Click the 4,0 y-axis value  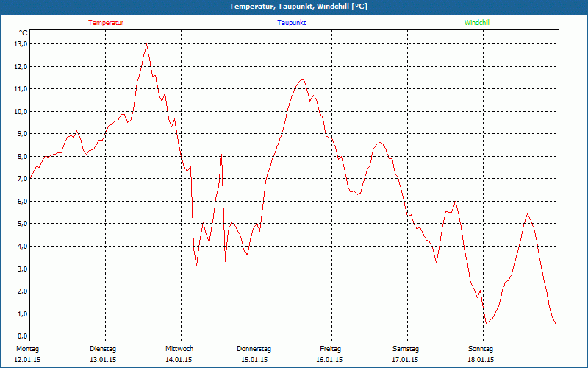[x=23, y=247]
